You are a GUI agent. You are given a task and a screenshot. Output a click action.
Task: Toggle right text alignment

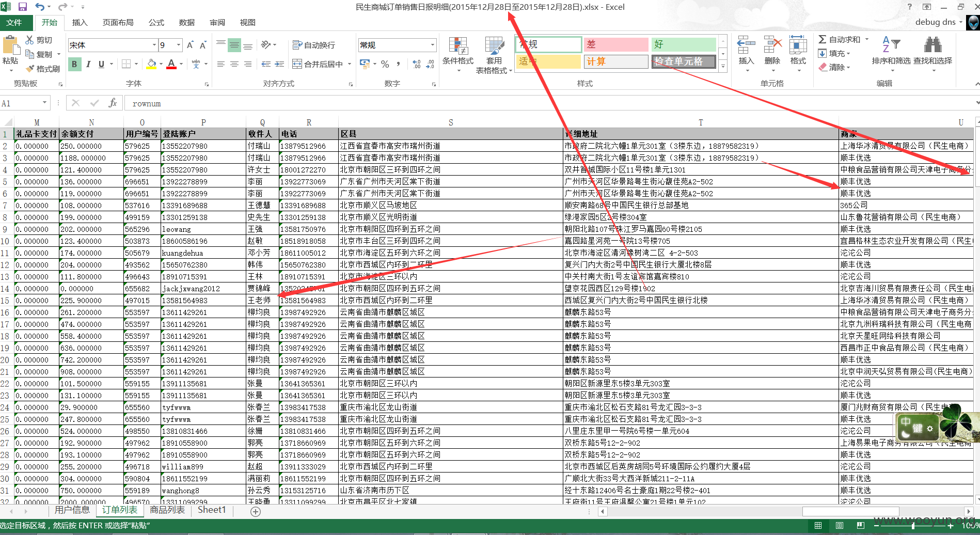[x=248, y=64]
